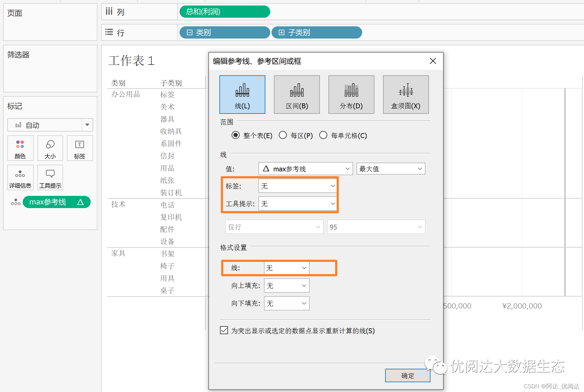The image size is (584, 392).
Task: Select the 技术 category row
Action: point(118,204)
